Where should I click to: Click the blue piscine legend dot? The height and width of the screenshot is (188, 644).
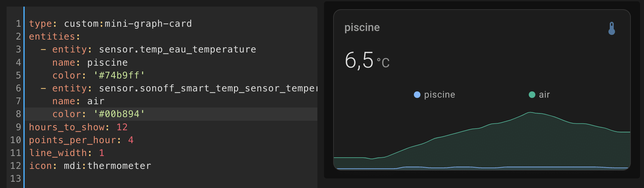417,95
